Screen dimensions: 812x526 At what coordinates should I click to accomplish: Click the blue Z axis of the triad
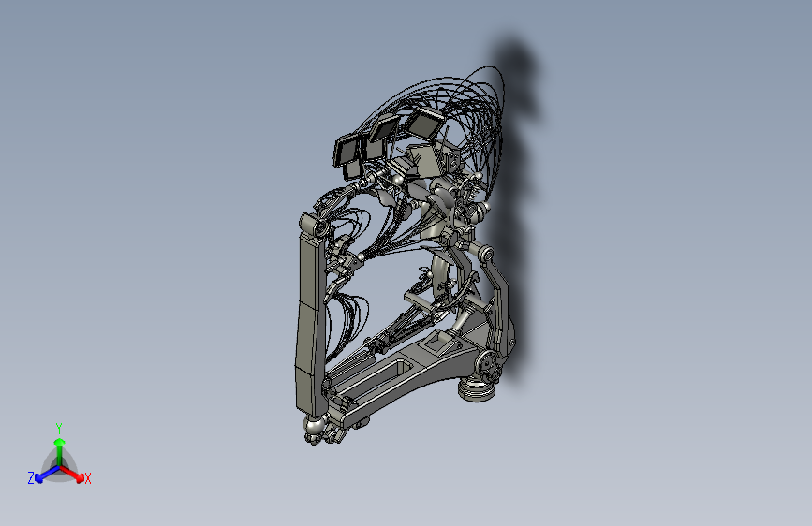(46, 474)
